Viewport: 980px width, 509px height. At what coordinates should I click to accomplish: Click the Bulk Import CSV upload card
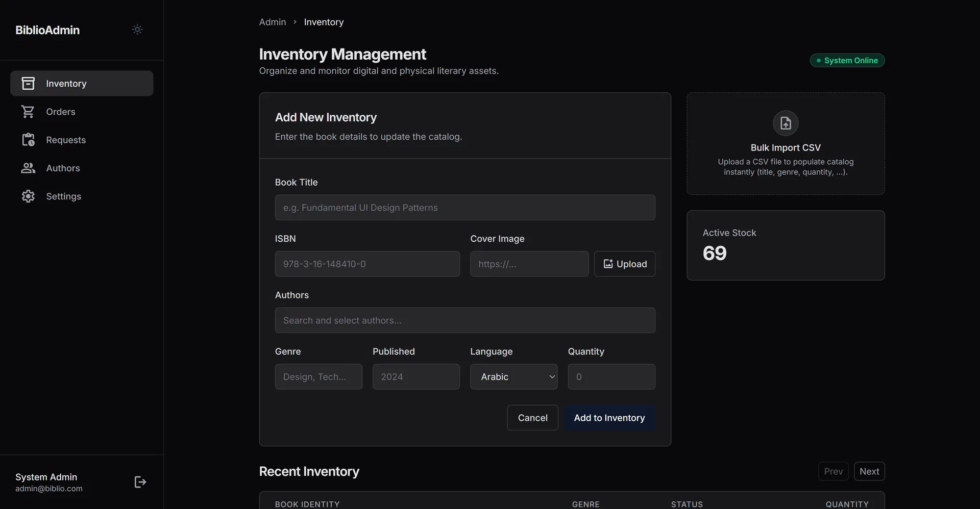[786, 143]
